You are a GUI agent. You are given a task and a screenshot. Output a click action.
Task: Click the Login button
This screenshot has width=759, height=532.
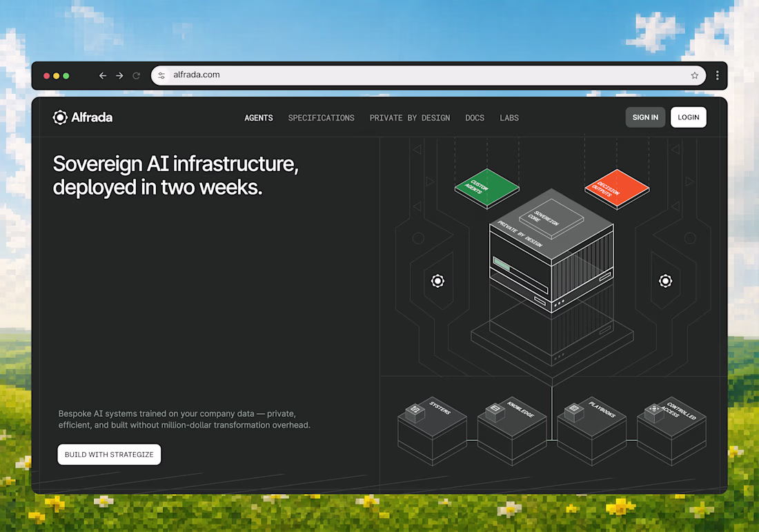click(x=689, y=117)
